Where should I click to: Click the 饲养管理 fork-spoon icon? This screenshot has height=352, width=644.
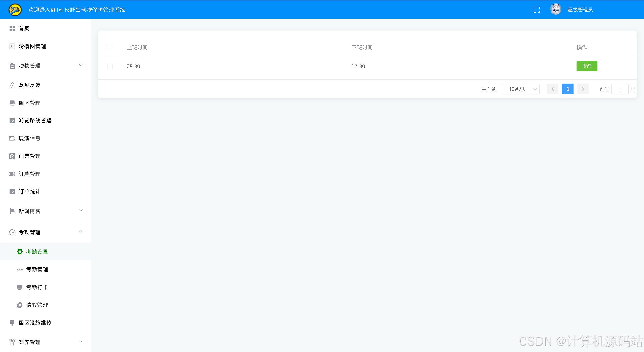click(12, 342)
